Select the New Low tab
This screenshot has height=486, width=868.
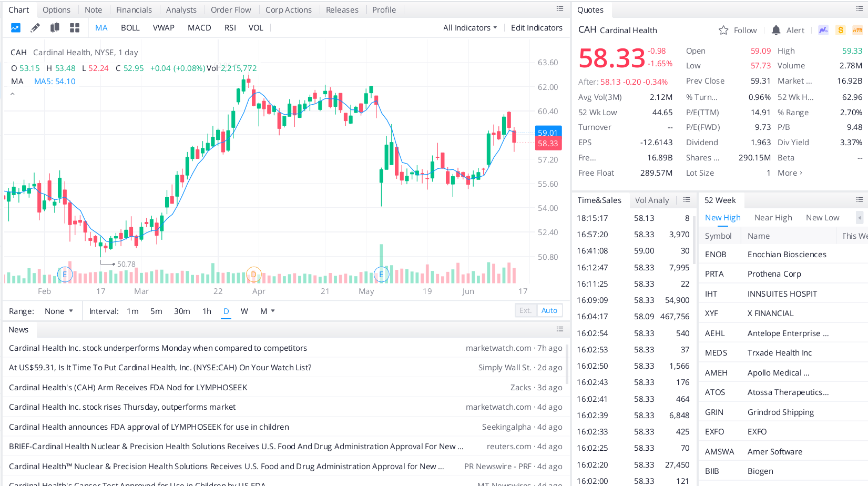823,218
